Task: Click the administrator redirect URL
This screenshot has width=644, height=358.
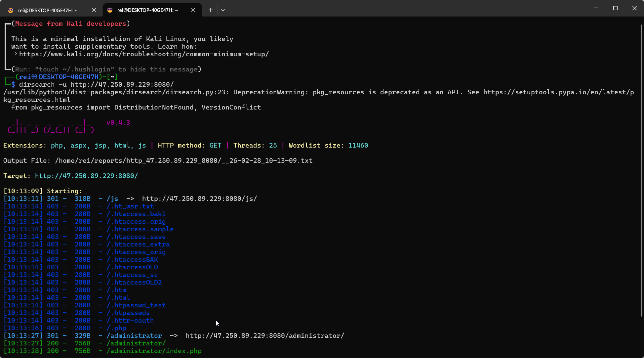Action: click(x=264, y=336)
